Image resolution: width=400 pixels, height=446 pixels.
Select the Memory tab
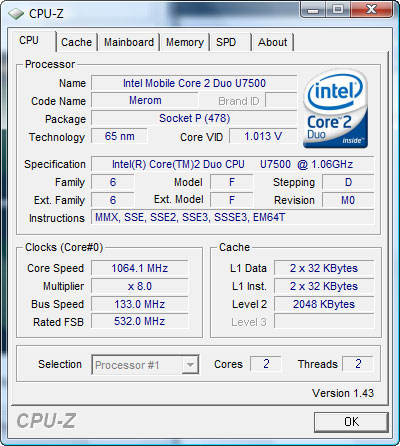click(x=185, y=42)
